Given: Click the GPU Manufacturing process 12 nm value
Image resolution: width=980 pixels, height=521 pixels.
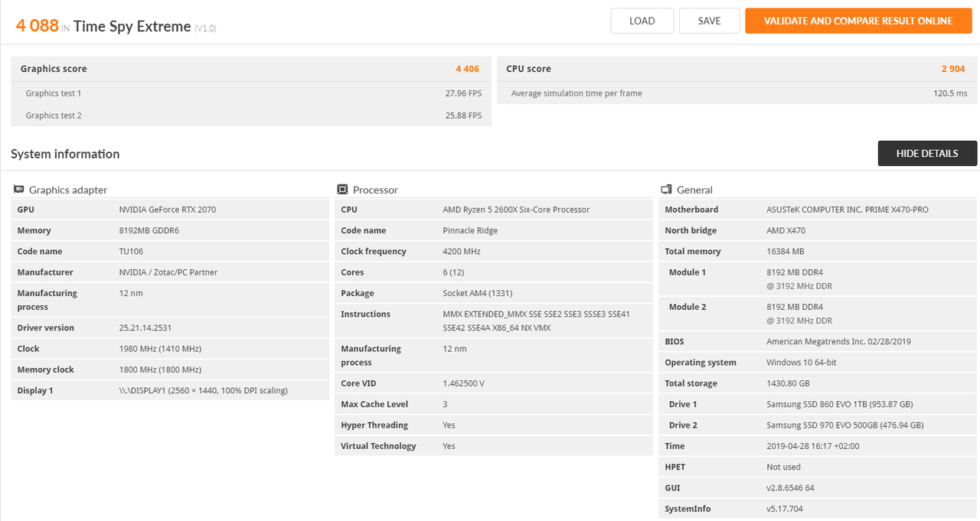Looking at the screenshot, I should pyautogui.click(x=131, y=293).
